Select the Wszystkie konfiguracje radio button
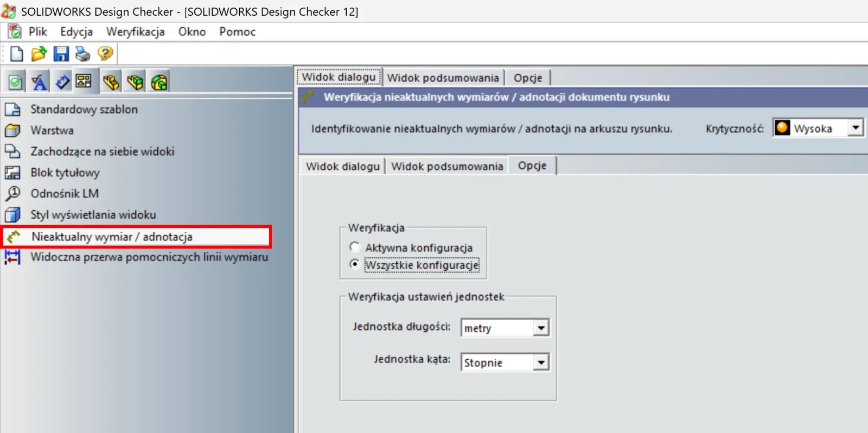Screen dimensions: 868x433 click(354, 264)
